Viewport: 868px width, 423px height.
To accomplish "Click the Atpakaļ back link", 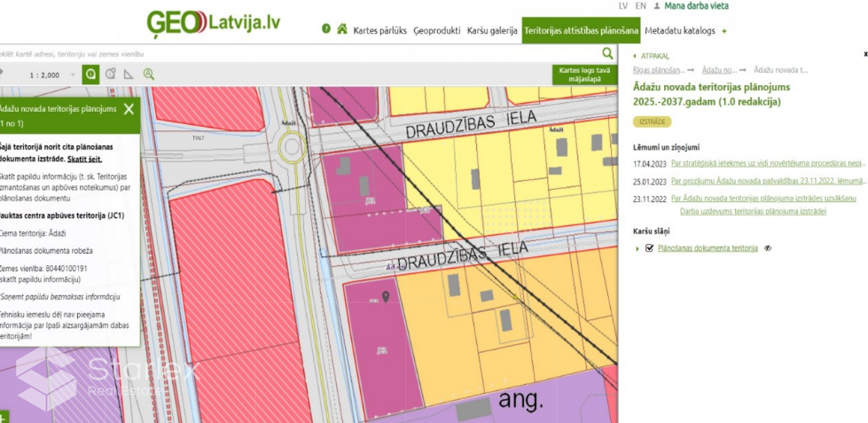I will coord(654,55).
